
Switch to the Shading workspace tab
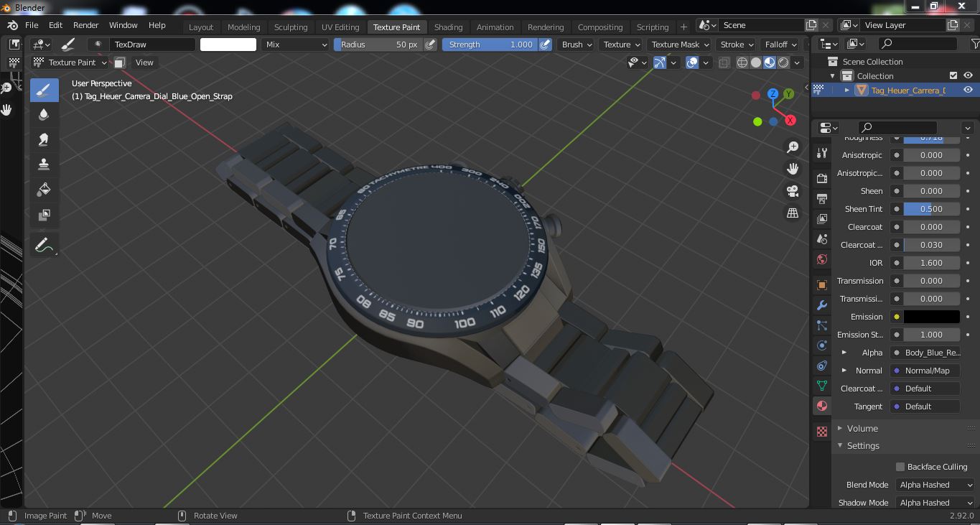[448, 27]
